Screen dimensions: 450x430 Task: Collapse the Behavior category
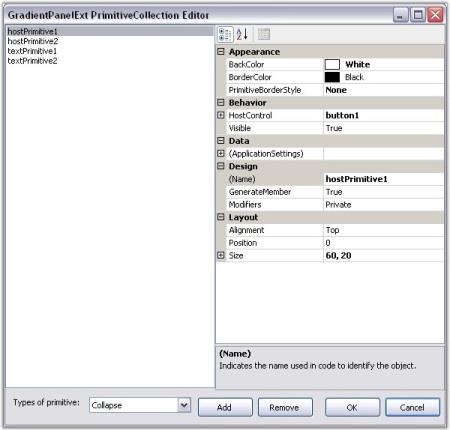[221, 102]
